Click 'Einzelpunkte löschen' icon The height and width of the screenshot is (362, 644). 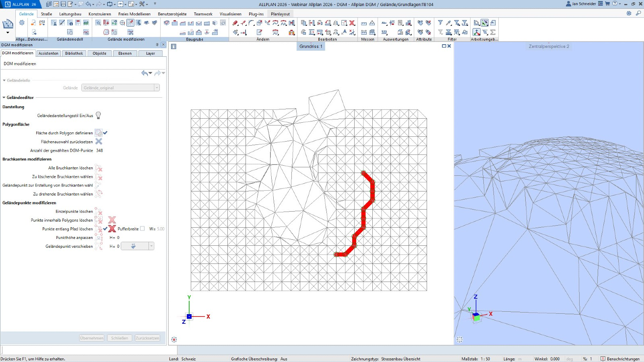tap(99, 212)
